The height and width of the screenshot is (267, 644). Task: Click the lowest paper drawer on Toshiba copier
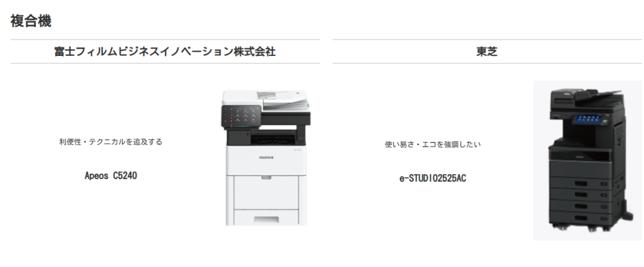[x=582, y=218]
